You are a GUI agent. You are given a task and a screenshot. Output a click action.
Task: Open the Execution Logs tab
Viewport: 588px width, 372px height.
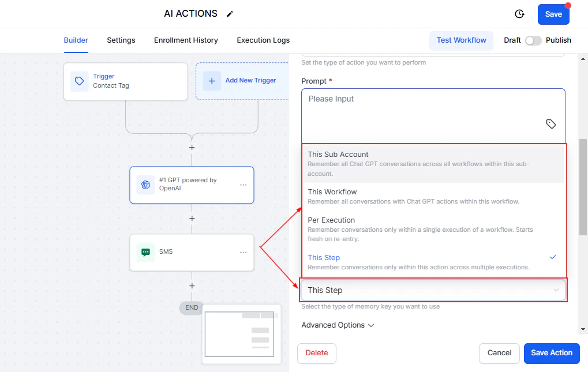[x=263, y=40]
